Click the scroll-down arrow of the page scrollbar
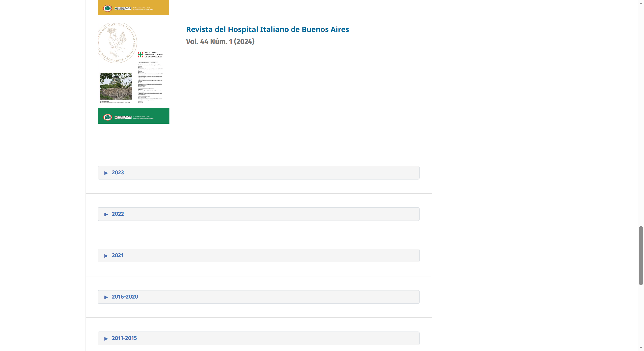This screenshot has height=351, width=644. 641,348
